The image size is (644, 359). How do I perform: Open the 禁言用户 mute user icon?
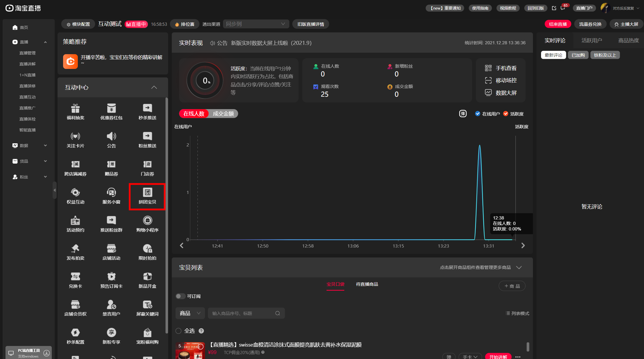click(111, 305)
